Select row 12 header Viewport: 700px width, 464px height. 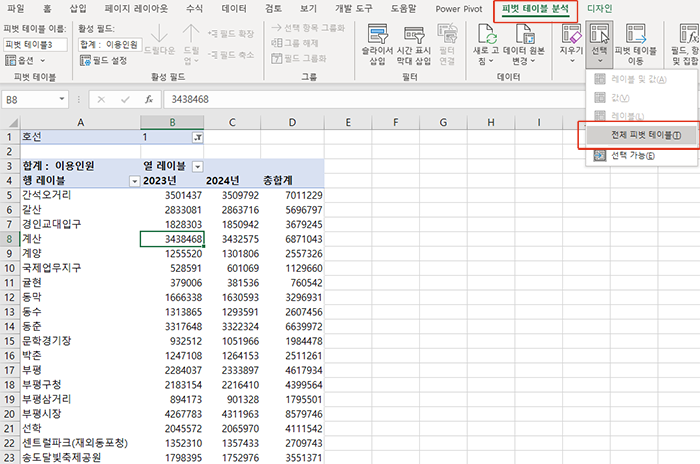click(x=10, y=297)
